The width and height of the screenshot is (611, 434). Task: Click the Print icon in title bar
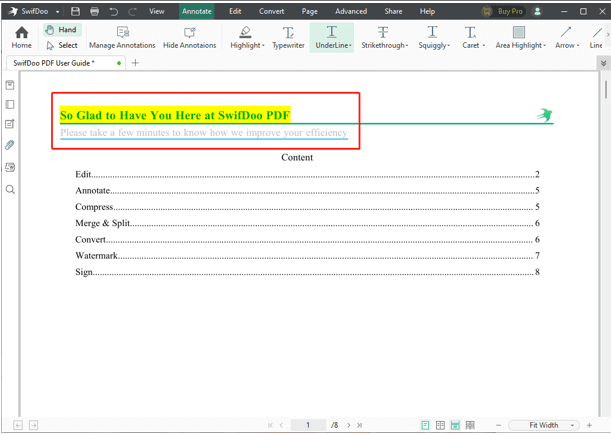coord(94,11)
